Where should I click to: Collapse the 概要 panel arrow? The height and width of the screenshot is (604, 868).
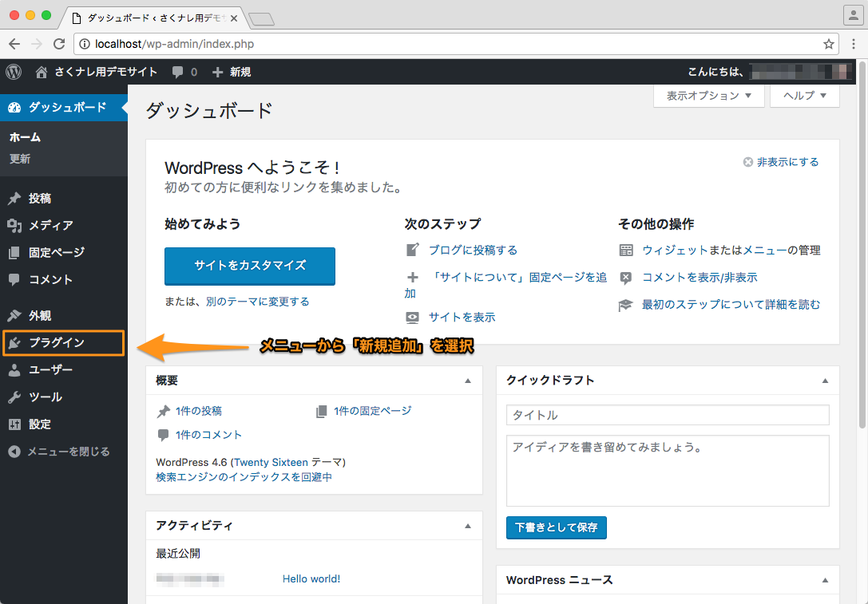point(468,381)
